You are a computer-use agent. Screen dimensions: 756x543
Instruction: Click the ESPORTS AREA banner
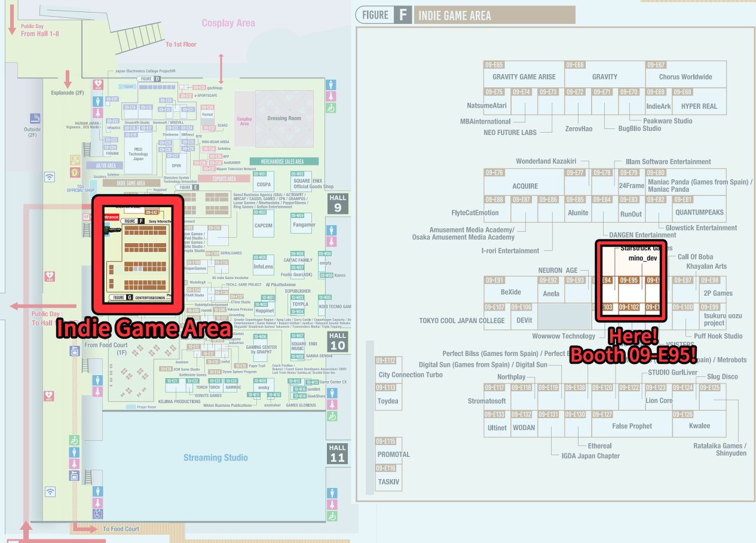tap(224, 178)
